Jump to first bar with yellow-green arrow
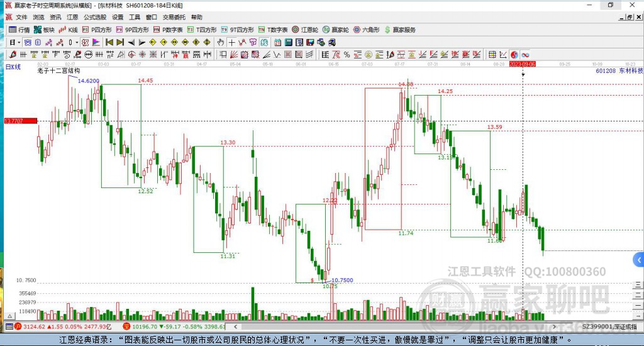 [109, 42]
